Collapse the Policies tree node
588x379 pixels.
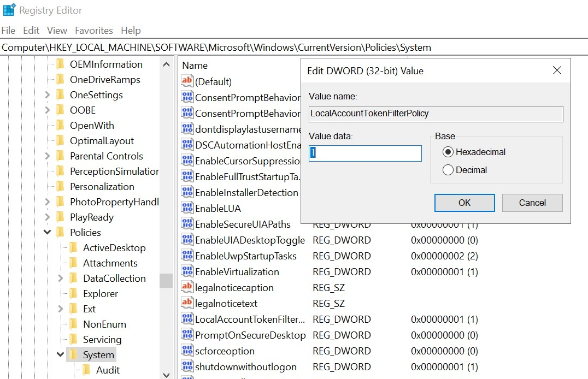(47, 233)
